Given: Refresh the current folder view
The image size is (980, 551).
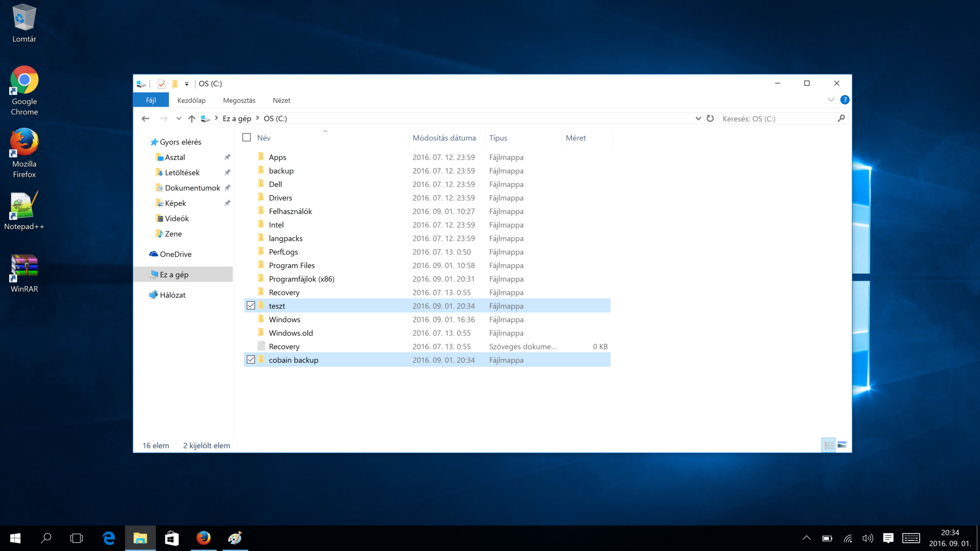Looking at the screenshot, I should pos(710,118).
